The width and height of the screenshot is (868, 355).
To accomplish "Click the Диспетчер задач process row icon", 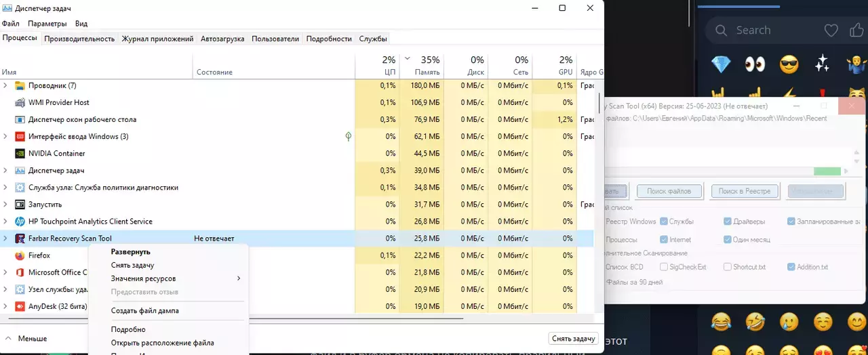I will (20, 170).
